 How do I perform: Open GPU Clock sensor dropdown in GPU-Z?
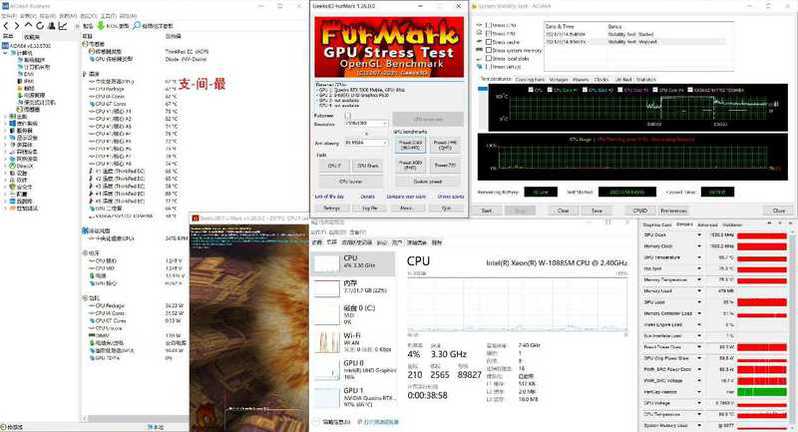click(x=700, y=235)
